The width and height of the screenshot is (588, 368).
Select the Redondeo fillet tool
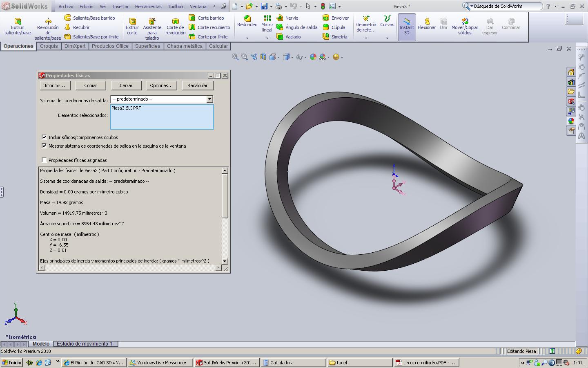[247, 21]
